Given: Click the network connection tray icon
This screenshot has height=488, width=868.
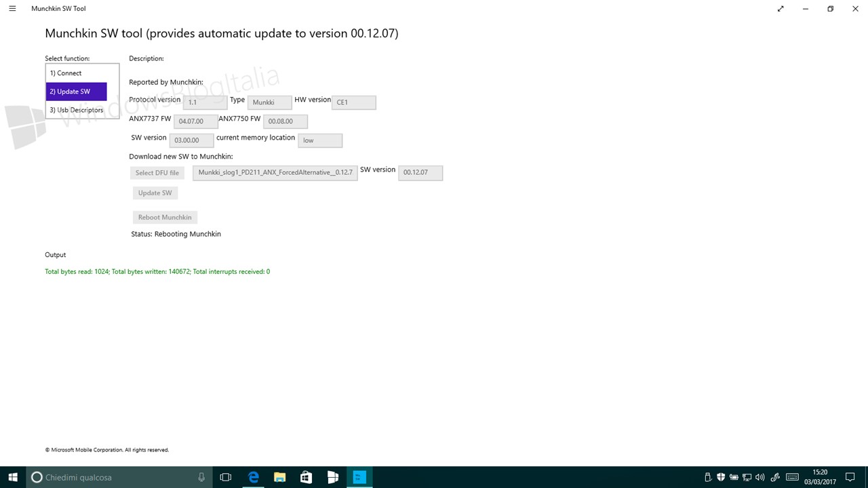Looking at the screenshot, I should point(747,477).
